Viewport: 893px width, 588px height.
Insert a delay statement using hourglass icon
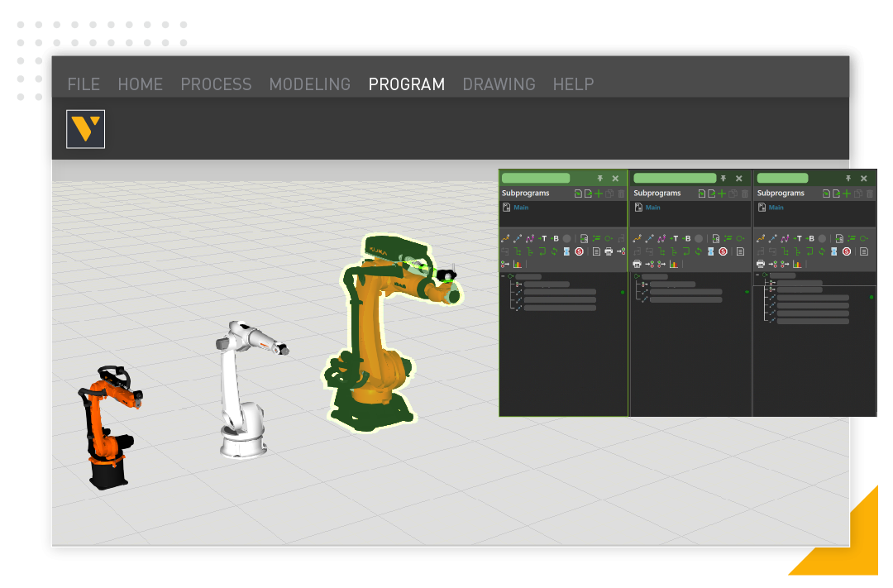click(x=566, y=251)
